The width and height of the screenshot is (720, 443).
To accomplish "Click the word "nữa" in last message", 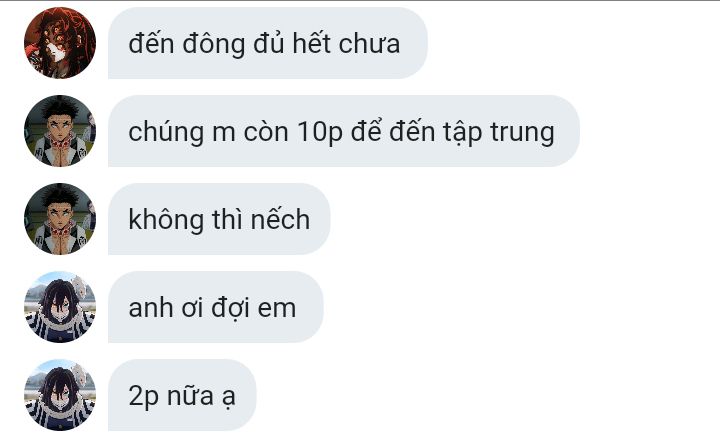I will (190, 396).
